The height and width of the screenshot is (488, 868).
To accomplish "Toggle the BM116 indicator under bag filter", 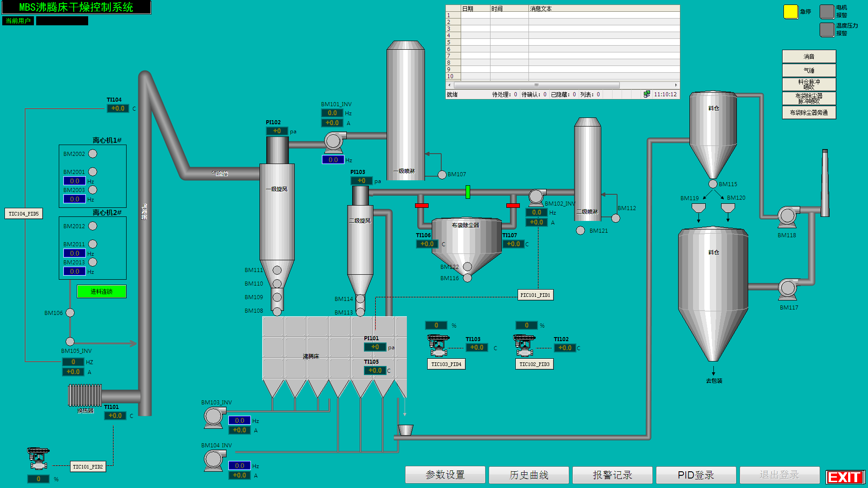I will point(467,278).
